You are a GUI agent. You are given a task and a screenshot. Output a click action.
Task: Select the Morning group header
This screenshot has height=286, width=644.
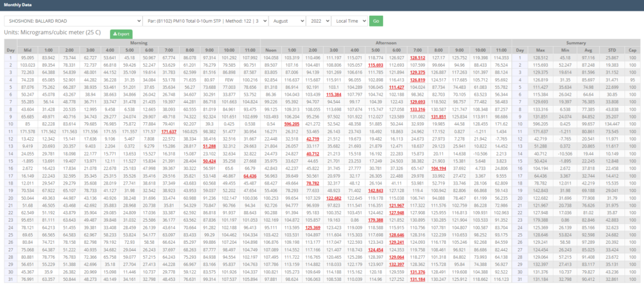point(139,43)
